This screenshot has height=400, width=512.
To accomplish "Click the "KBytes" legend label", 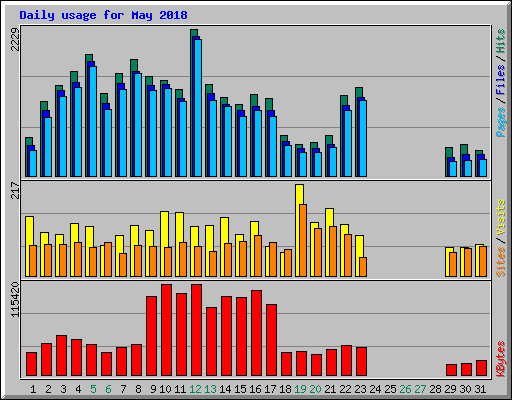I will click(501, 359).
